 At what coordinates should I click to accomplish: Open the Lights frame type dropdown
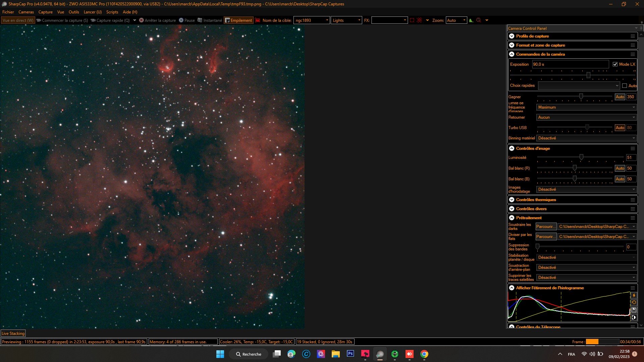click(x=346, y=20)
